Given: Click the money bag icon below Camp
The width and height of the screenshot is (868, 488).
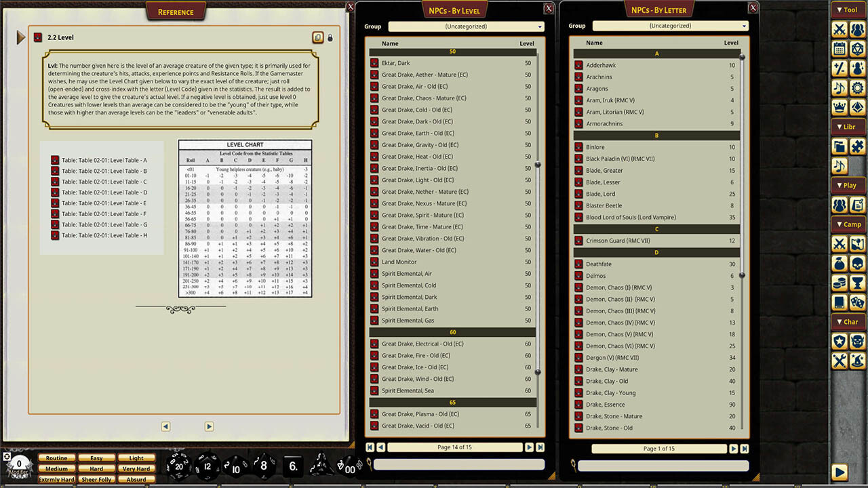Looking at the screenshot, I should point(840,262).
